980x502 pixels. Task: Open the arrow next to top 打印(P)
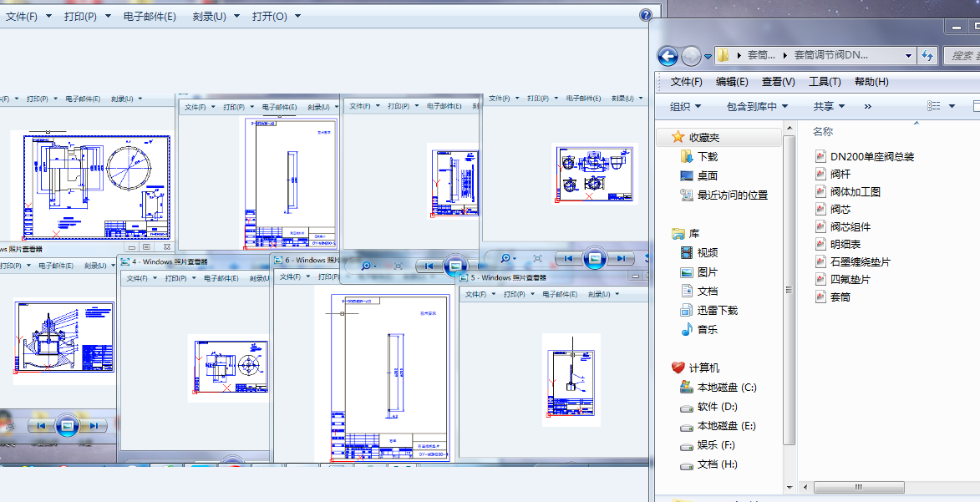108,16
